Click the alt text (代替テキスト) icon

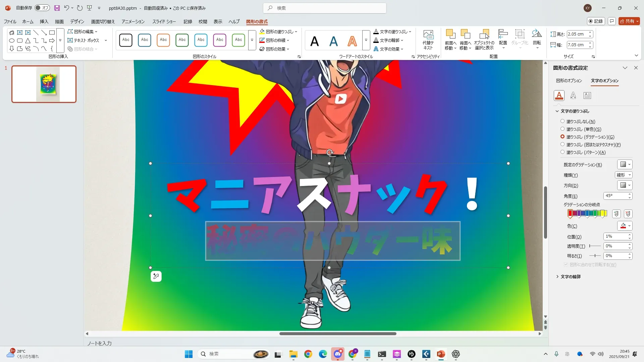pos(428,35)
